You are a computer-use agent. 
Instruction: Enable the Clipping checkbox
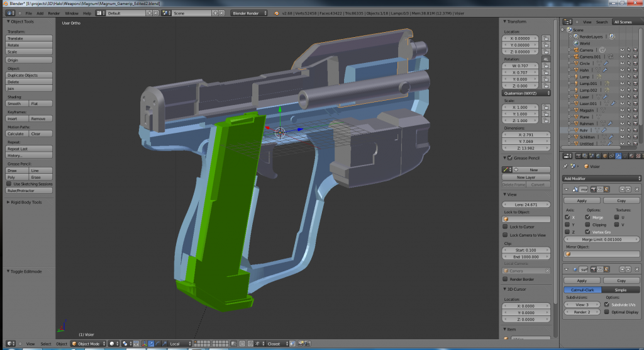pyautogui.click(x=588, y=225)
